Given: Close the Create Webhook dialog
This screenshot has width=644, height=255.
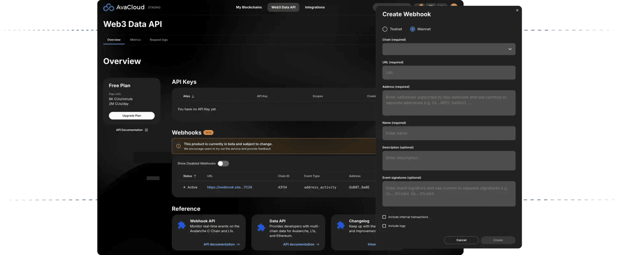Looking at the screenshot, I should [517, 10].
